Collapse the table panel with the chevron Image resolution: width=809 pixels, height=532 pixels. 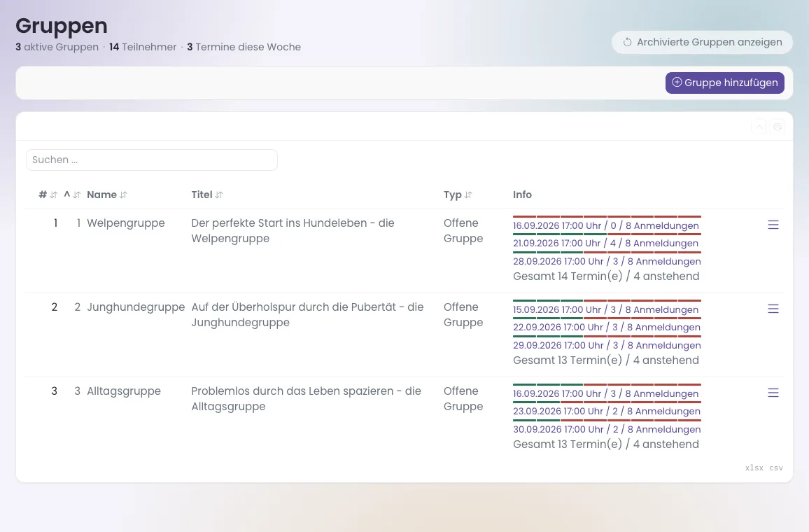[759, 127]
